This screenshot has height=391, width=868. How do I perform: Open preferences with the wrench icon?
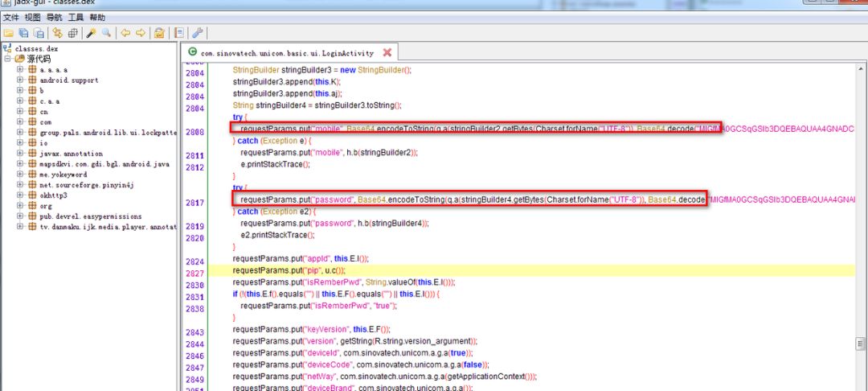[197, 33]
